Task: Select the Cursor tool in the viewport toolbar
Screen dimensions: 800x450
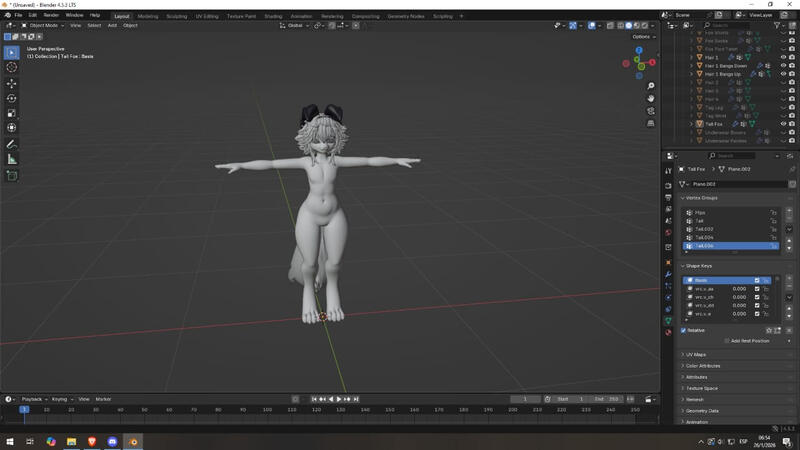Action: (x=11, y=67)
